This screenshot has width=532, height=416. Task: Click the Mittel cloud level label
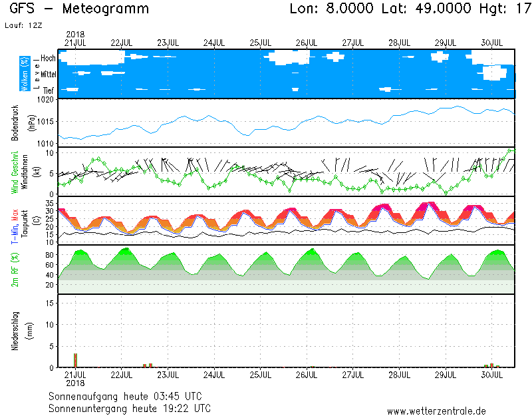point(48,74)
